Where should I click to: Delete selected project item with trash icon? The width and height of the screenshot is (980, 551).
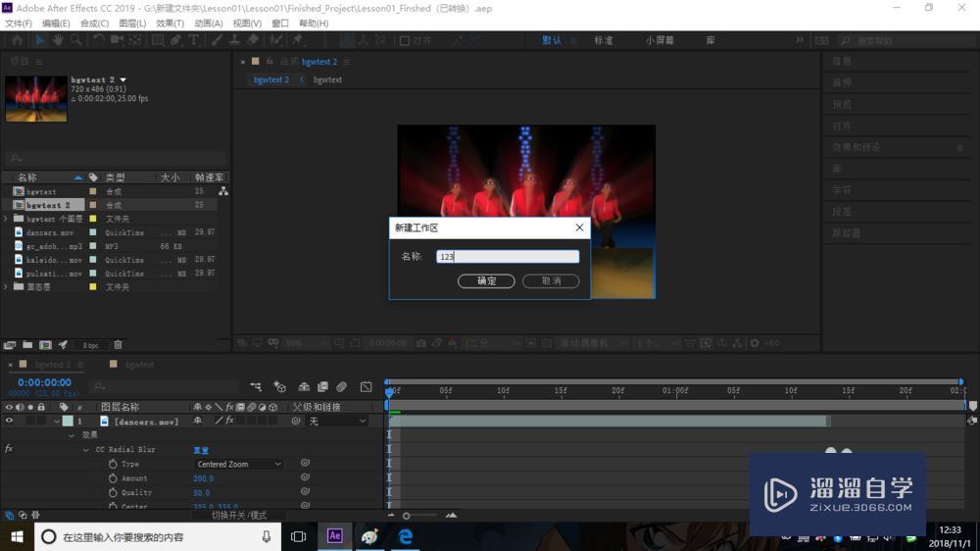pyautogui.click(x=118, y=344)
